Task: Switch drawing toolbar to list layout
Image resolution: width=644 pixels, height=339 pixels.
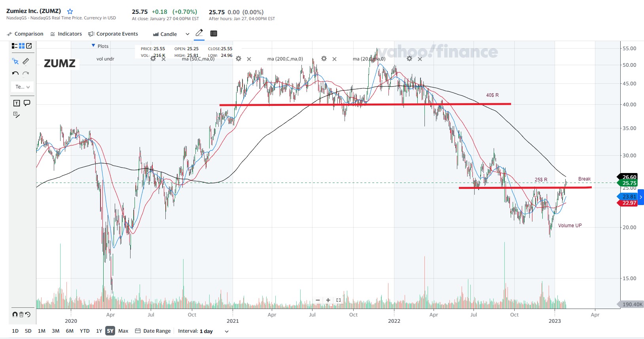Action: [x=15, y=46]
